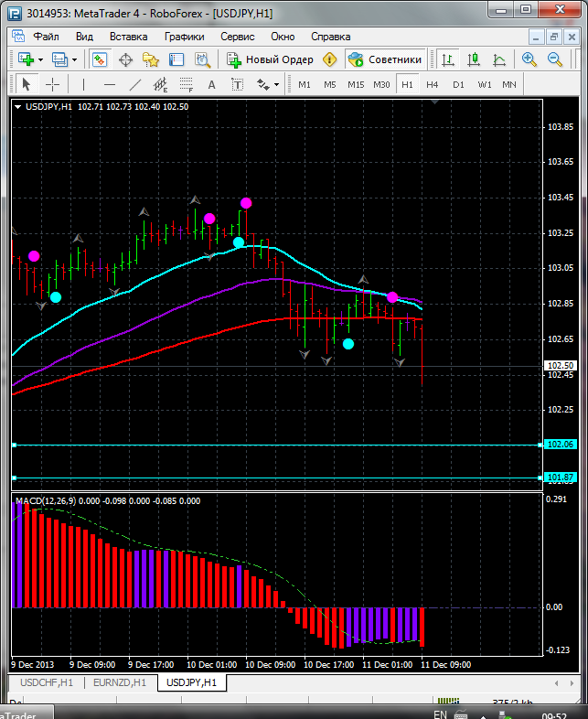
Task: Open the Вид menu
Action: [84, 37]
